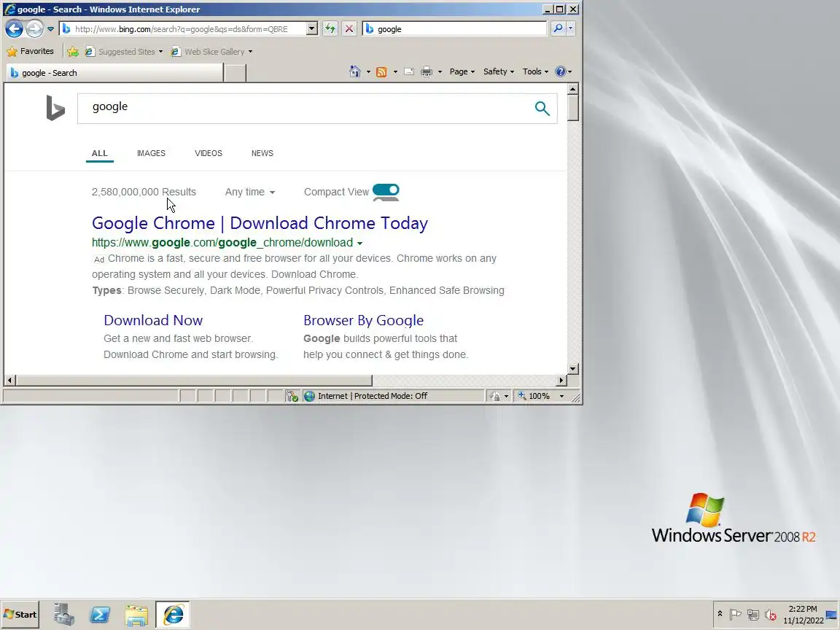Open Windows Explorer folder in taskbar
Image resolution: width=840 pixels, height=630 pixels.
tap(136, 615)
